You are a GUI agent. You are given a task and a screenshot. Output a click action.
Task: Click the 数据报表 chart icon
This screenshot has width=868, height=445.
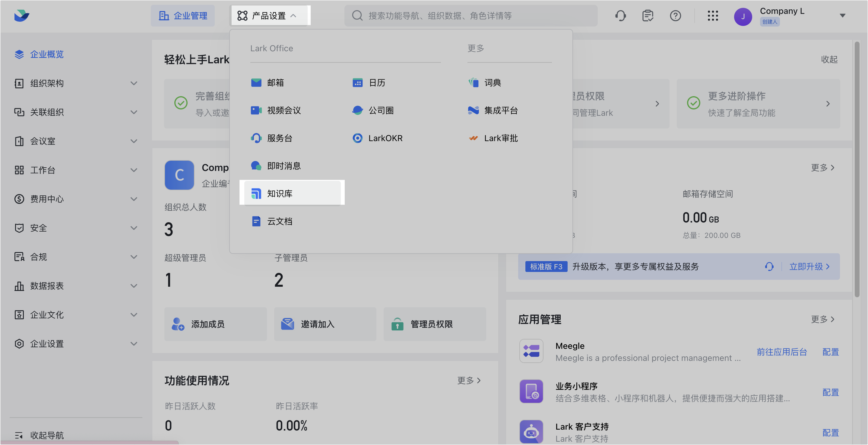click(19, 286)
